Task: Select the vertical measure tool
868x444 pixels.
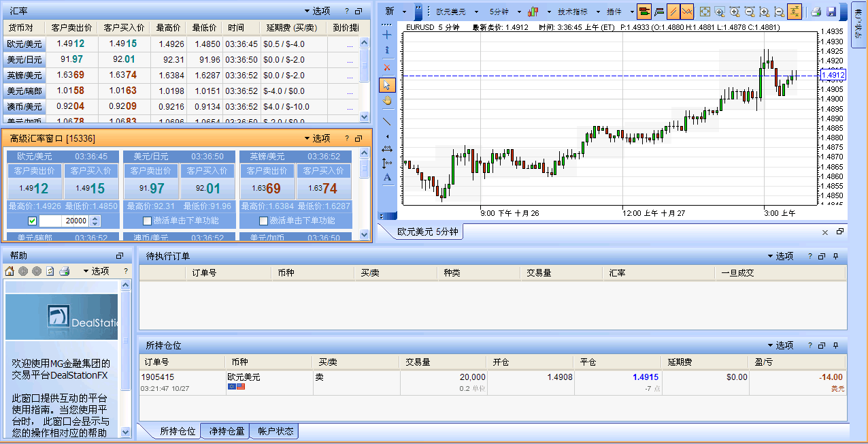Action: (387, 163)
